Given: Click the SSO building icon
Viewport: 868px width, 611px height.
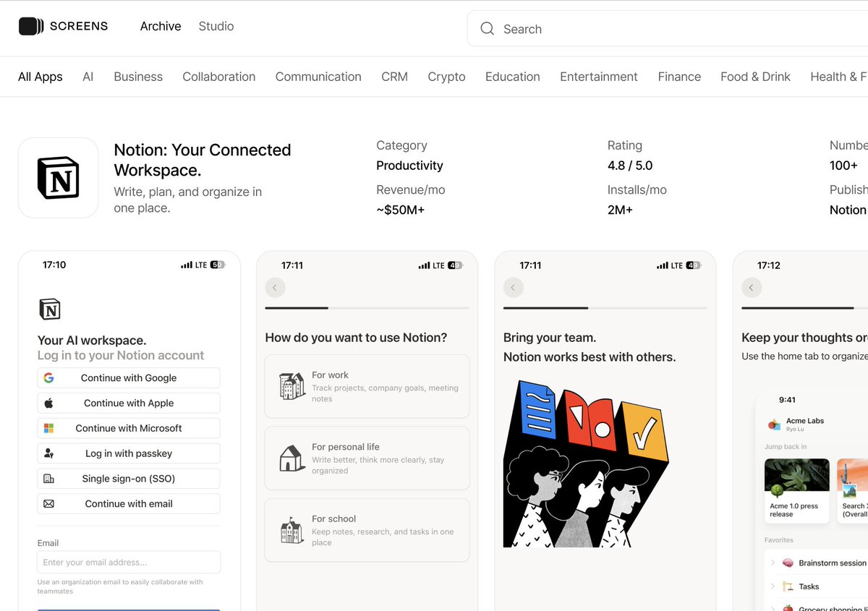Looking at the screenshot, I should click(48, 479).
